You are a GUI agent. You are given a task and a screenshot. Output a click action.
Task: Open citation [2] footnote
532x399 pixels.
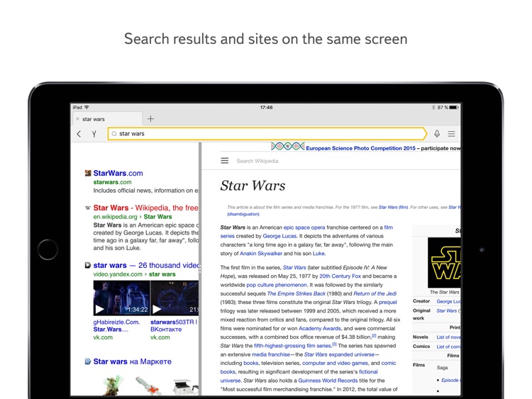point(374,336)
